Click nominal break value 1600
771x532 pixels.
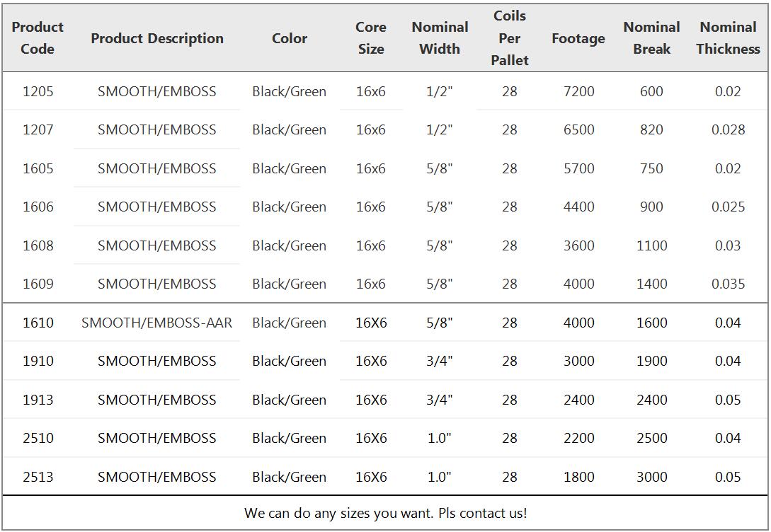click(x=652, y=323)
